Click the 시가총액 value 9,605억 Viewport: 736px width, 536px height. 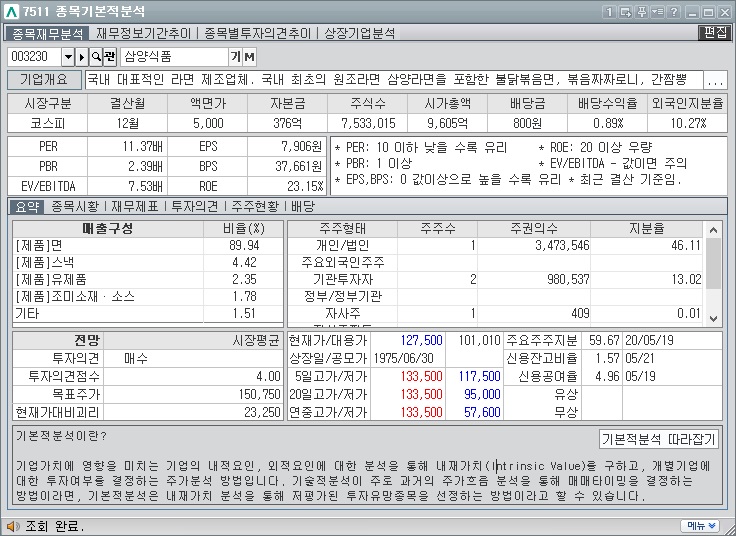[x=447, y=123]
